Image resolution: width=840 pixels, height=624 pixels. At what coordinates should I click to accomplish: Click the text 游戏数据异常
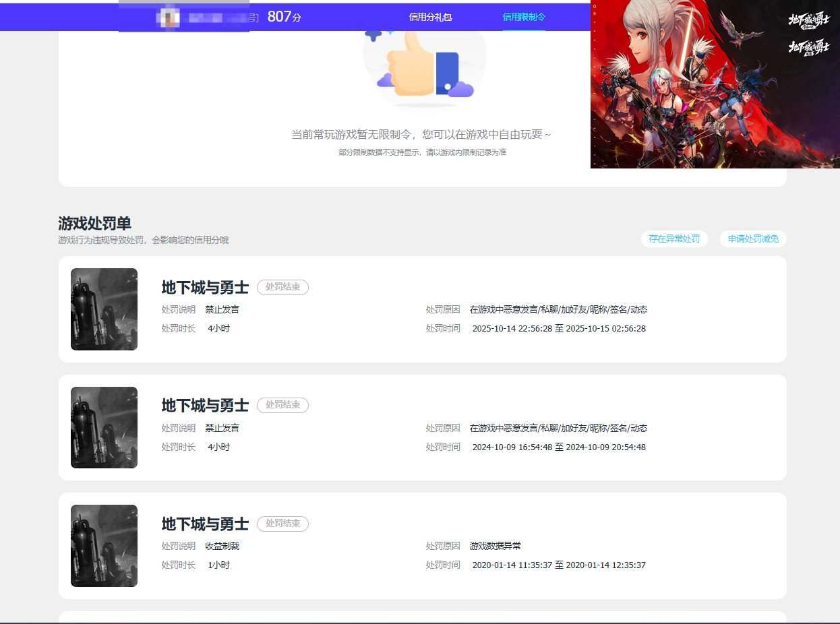(x=496, y=546)
